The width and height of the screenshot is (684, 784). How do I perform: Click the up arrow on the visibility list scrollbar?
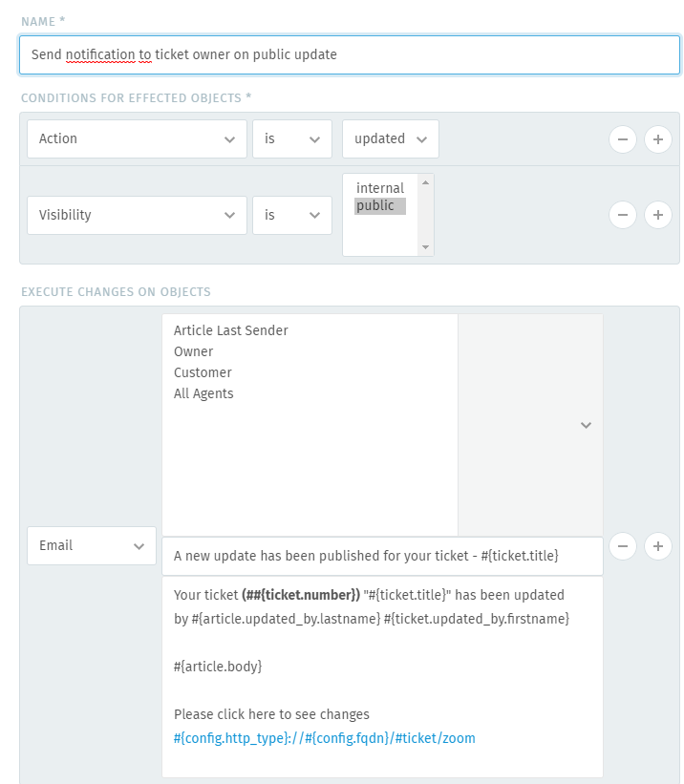(424, 181)
